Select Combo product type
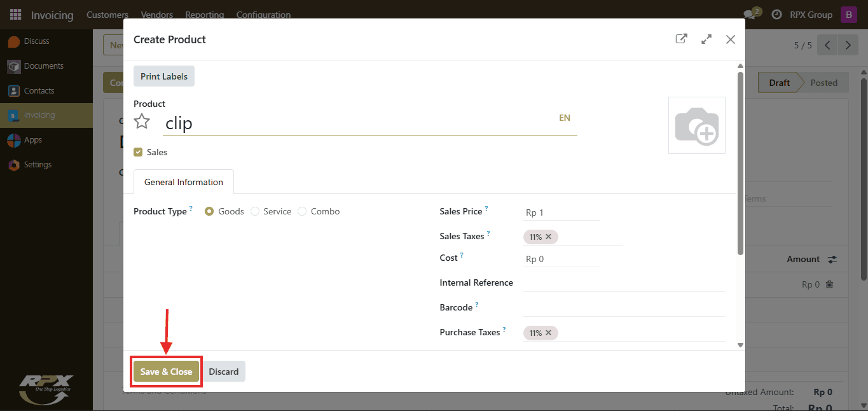This screenshot has width=868, height=411. point(302,211)
